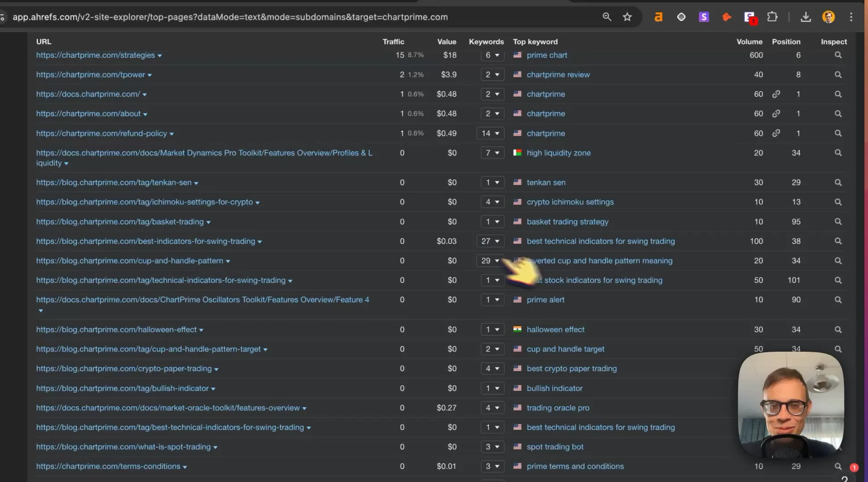Screen dimensions: 868x482
Task: Open the browser extensions puzzle icon
Action: (772, 17)
